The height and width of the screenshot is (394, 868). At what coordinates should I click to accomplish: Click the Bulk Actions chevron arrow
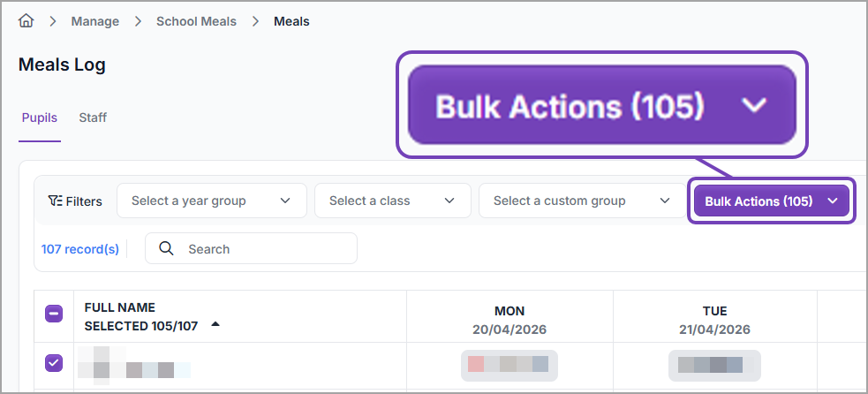[x=833, y=201]
